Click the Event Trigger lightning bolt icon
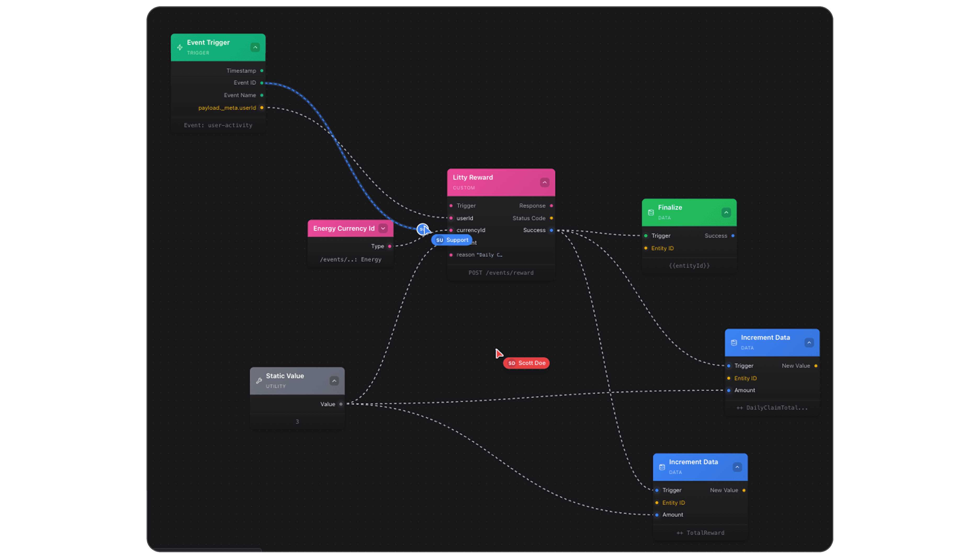This screenshot has height=558, width=980. 180,48
